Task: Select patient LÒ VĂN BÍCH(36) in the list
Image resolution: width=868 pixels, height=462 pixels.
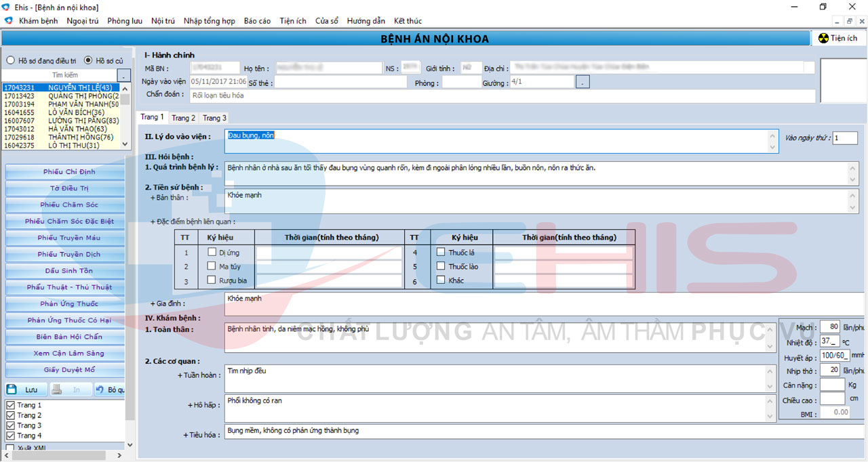Action: tap(61, 112)
